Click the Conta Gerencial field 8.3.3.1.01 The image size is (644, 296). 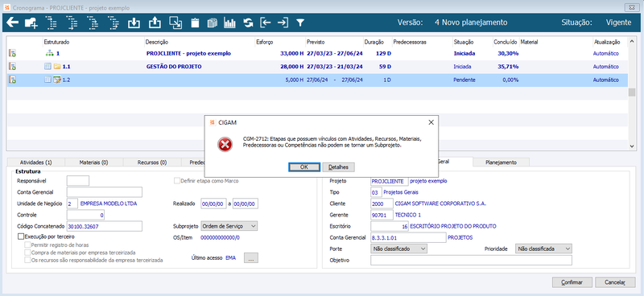[x=408, y=238]
